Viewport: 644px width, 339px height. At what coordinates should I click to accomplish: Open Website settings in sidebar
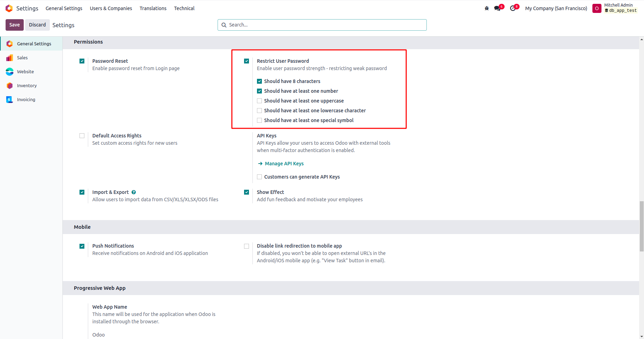(x=25, y=72)
